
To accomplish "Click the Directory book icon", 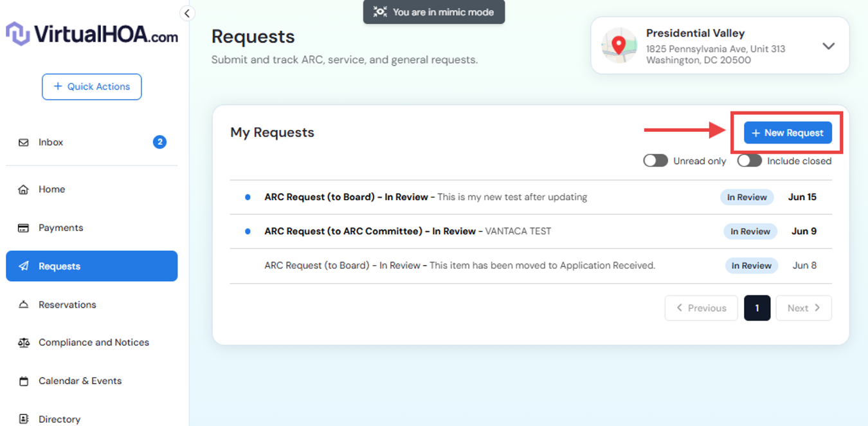I will tap(24, 419).
